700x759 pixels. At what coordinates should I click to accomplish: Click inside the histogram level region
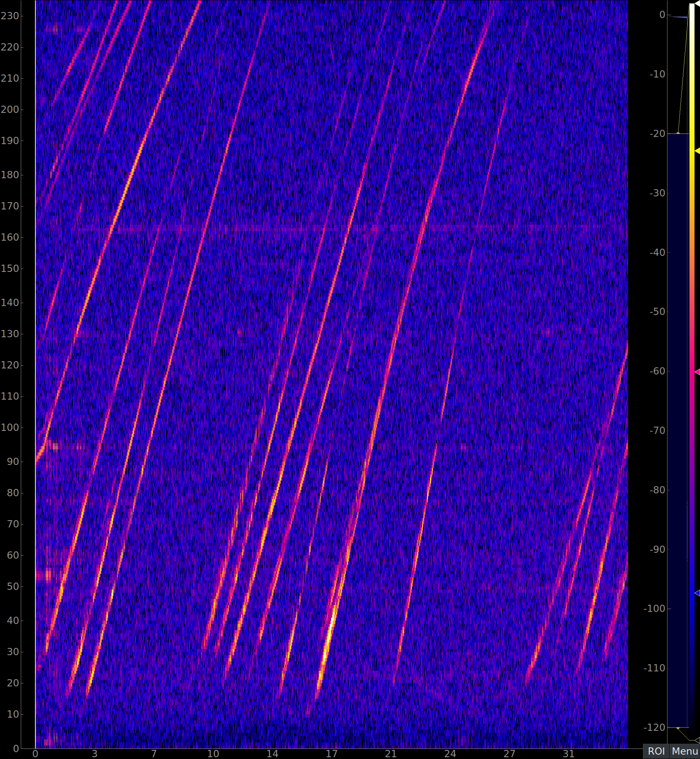coord(678,430)
